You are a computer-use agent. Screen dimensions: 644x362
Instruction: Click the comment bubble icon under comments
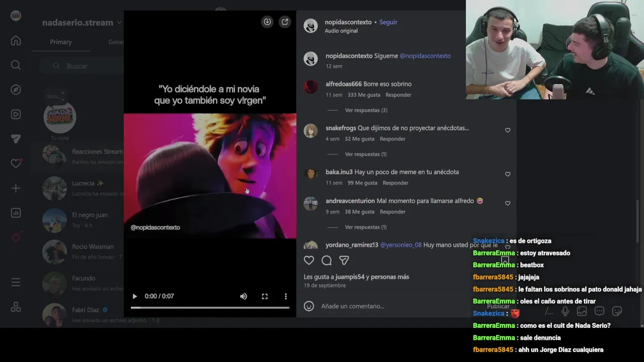(327, 260)
